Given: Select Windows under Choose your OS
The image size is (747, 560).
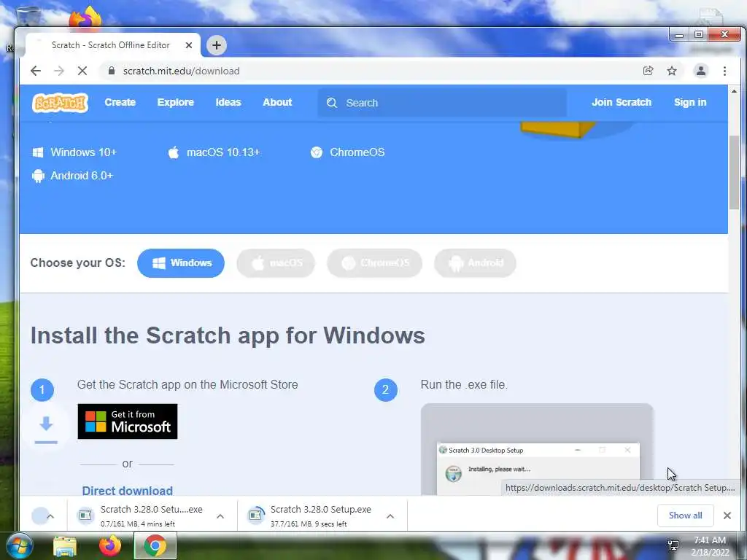Looking at the screenshot, I should coord(181,262).
